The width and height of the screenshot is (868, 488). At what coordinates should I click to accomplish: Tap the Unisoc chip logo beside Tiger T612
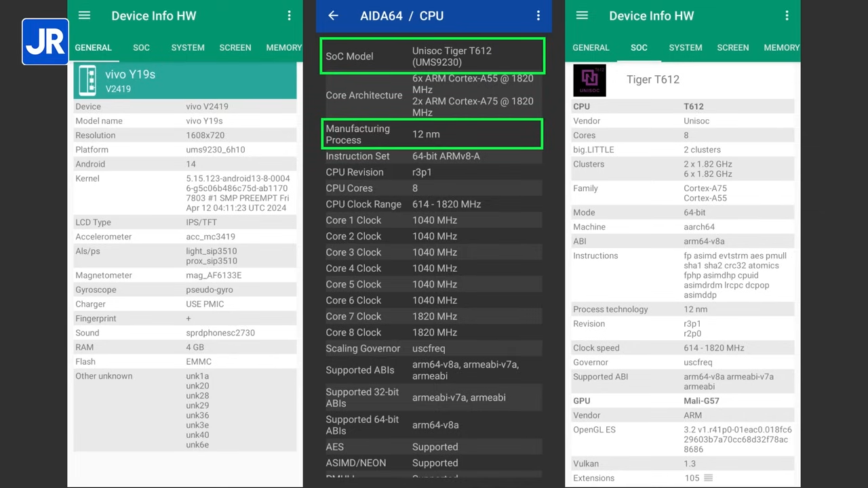[x=589, y=80]
